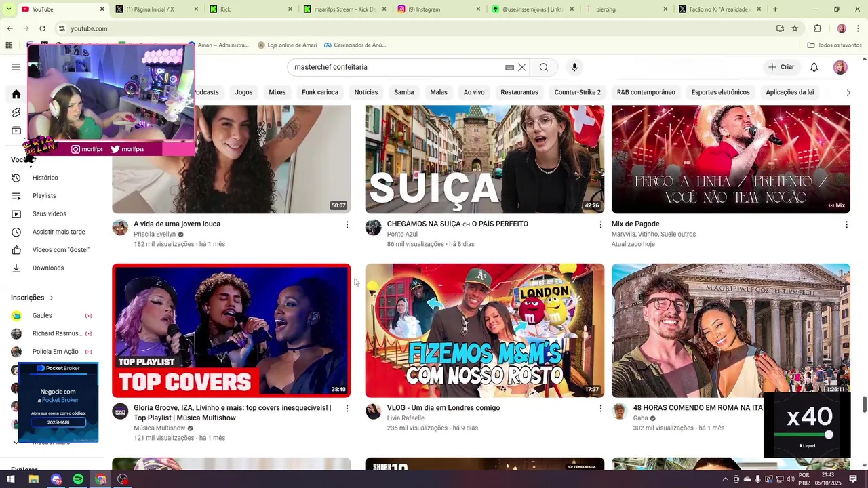Select the R&B contemporâneo filter chip
This screenshot has height=488, width=868.
coord(646,92)
